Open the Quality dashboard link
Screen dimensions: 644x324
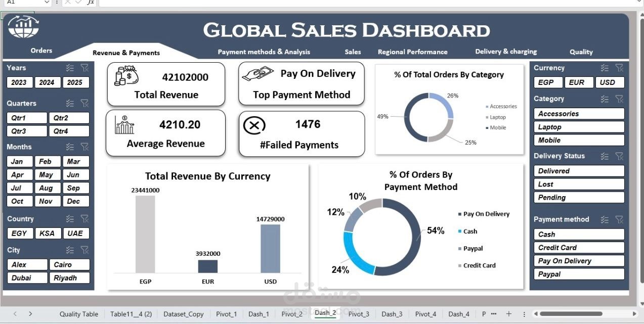click(x=581, y=52)
